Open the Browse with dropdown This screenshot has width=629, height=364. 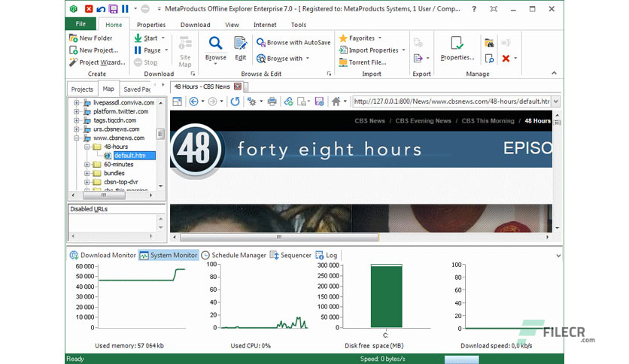[x=308, y=59]
